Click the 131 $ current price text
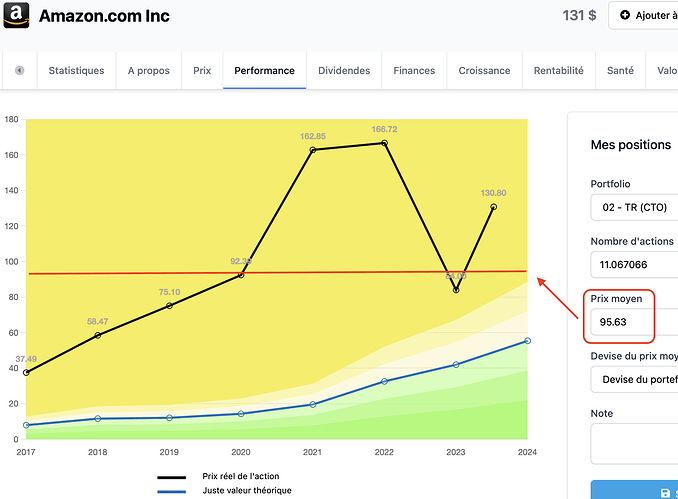Image resolution: width=678 pixels, height=499 pixels. 579,15
